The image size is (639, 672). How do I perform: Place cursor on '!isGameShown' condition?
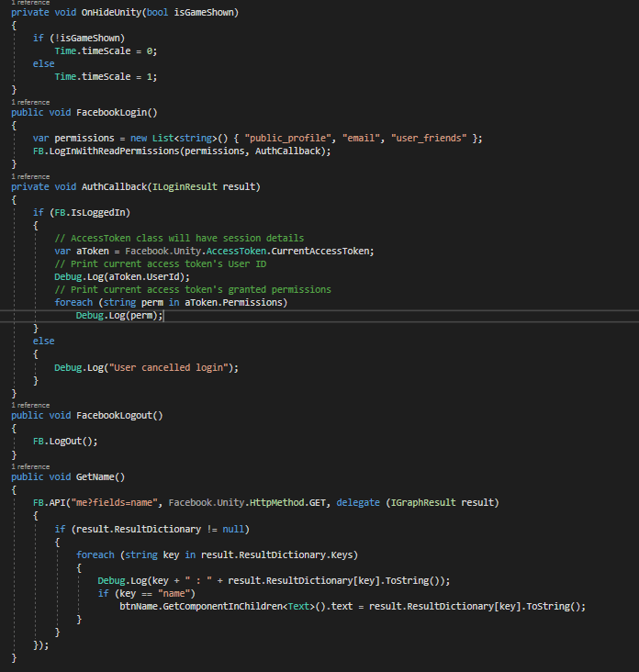(x=87, y=39)
